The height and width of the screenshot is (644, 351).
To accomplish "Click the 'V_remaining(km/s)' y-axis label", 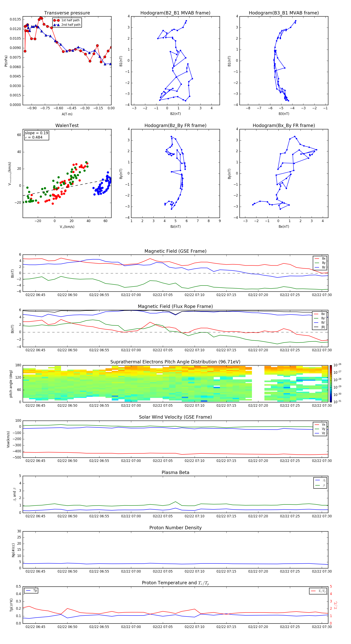I will 10,173.
